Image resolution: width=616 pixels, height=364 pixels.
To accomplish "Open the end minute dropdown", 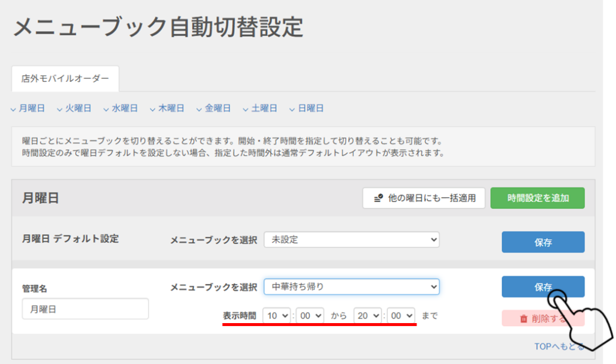I will 401,315.
